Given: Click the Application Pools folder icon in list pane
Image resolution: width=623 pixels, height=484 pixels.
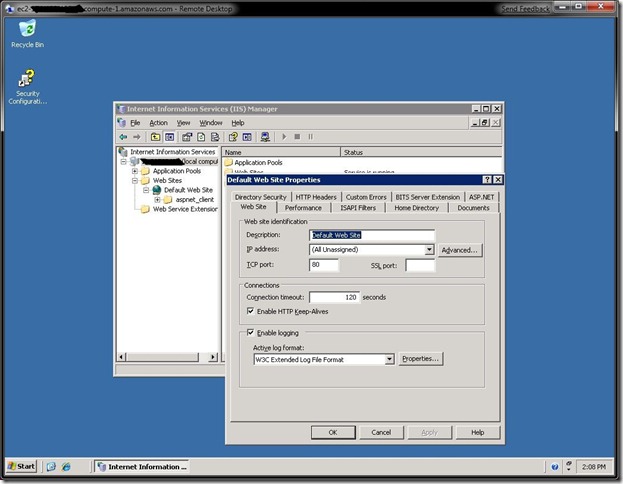Looking at the screenshot, I should point(228,163).
